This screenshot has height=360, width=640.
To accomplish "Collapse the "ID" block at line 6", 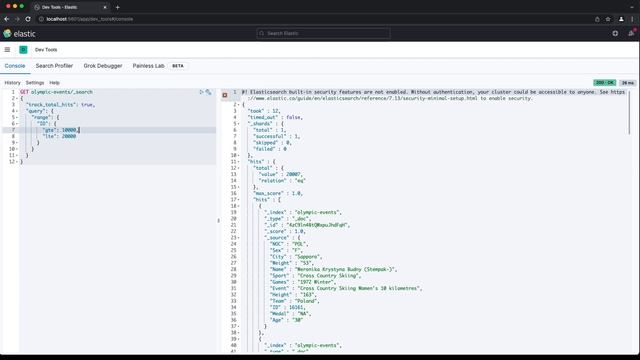I will coord(17,124).
